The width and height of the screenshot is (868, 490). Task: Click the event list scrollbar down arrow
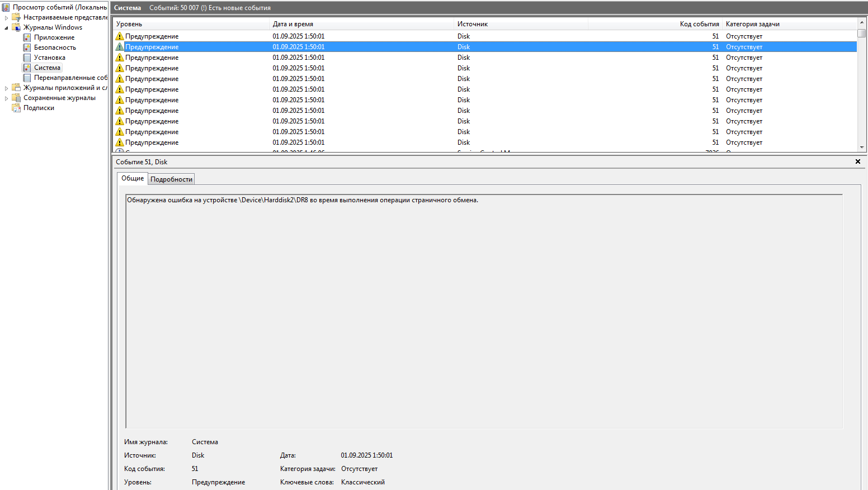(862, 148)
